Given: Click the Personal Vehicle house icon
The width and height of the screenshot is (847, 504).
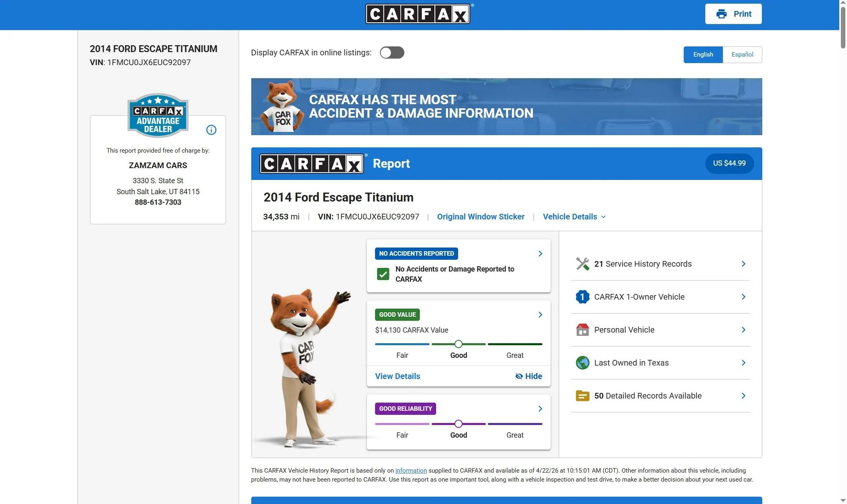Looking at the screenshot, I should (582, 330).
